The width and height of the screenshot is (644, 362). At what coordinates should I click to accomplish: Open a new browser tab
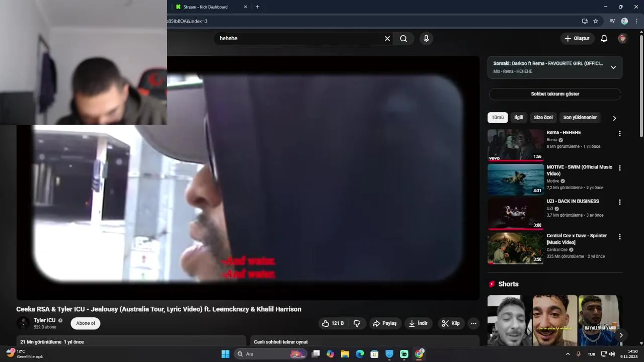258,7
